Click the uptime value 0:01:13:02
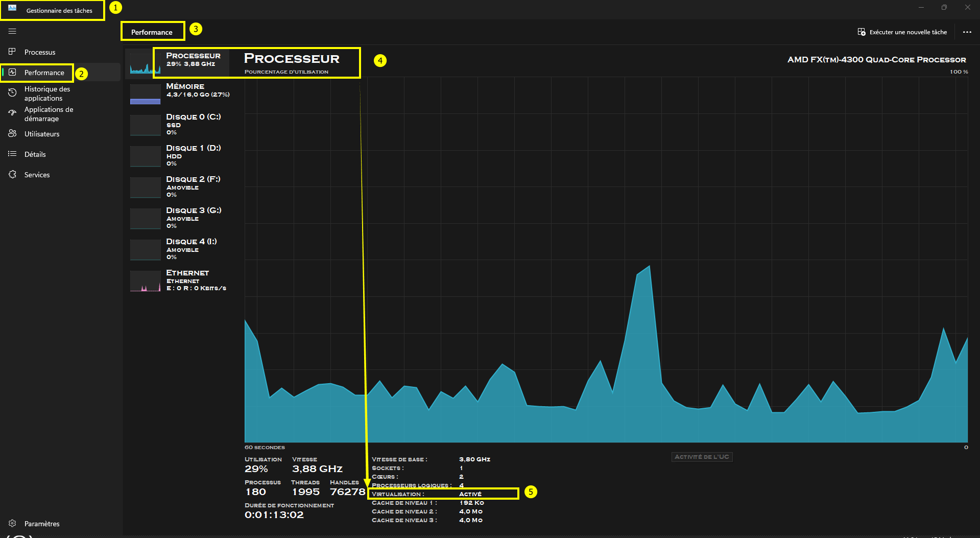The image size is (980, 538). coord(274,515)
